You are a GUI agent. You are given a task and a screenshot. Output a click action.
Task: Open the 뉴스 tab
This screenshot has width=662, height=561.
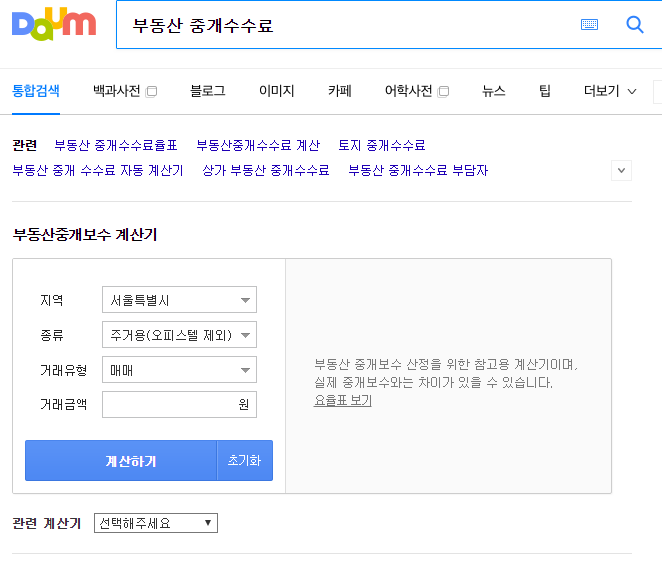pos(494,91)
